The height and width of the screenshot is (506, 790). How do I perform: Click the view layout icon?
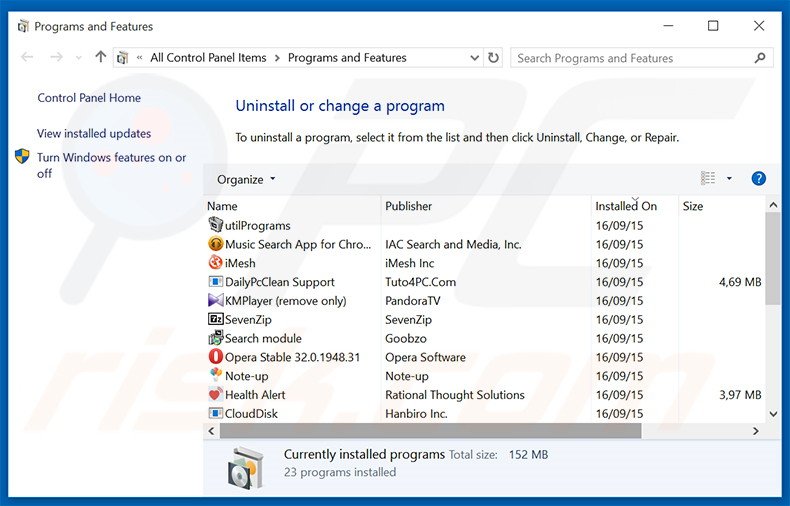(x=708, y=178)
